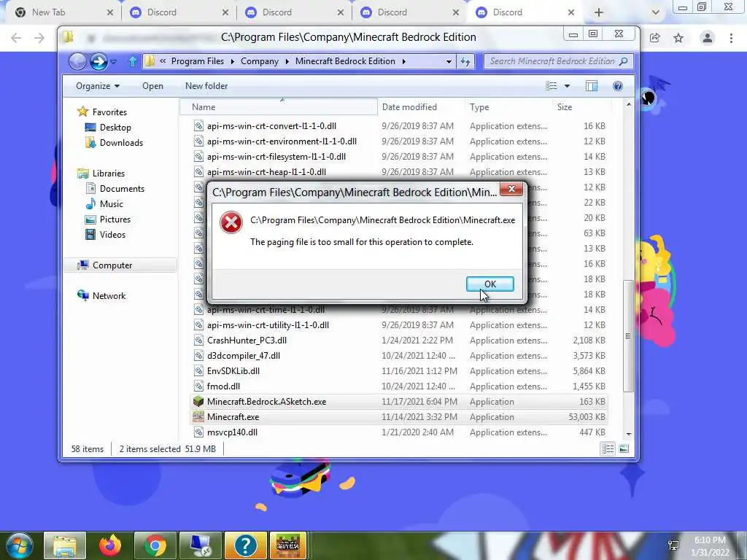Select Program Files in the address bar
The width and height of the screenshot is (747, 560).
point(197,61)
